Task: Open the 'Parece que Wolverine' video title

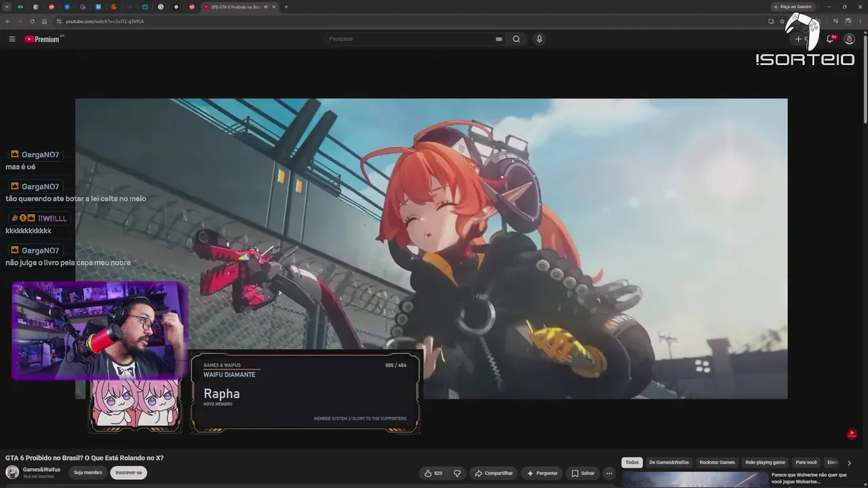Action: 809,479
